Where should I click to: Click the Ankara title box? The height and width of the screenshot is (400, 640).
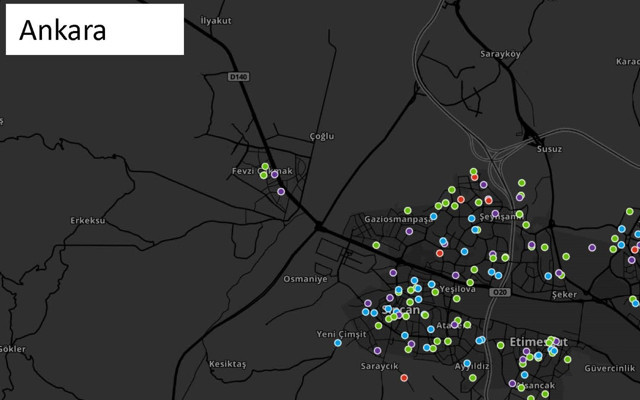(x=95, y=30)
